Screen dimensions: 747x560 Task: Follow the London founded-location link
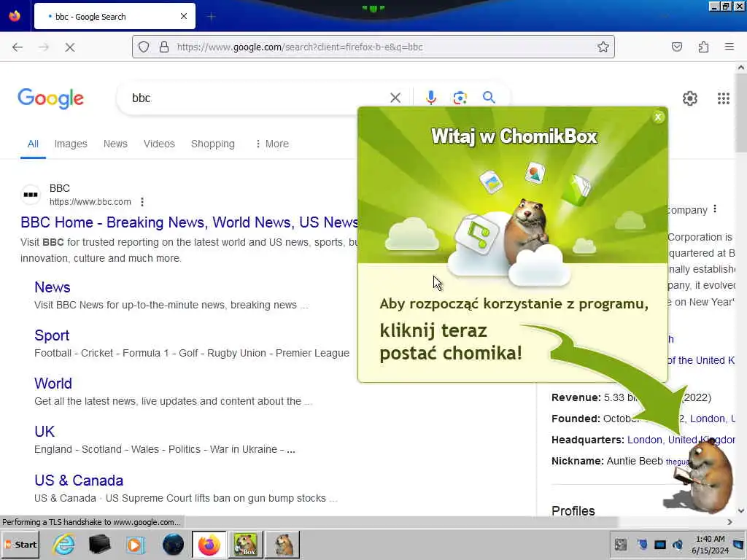tap(707, 419)
